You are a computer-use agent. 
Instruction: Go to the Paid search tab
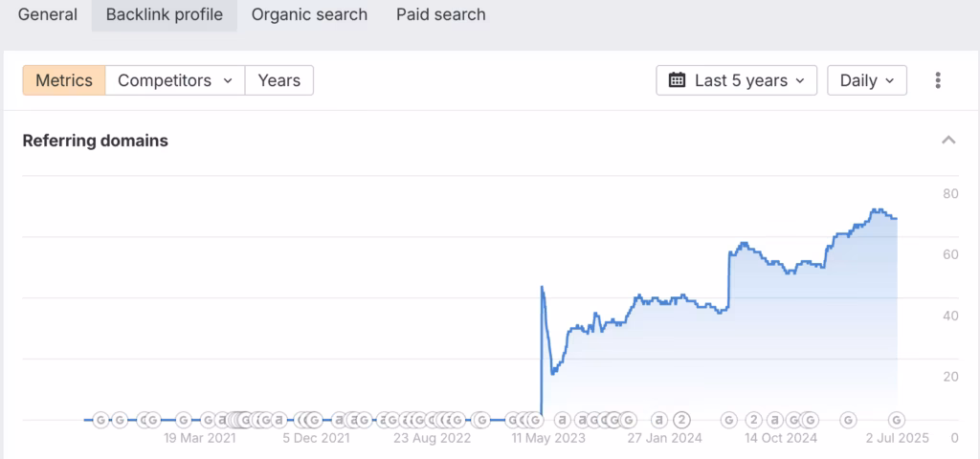(440, 15)
